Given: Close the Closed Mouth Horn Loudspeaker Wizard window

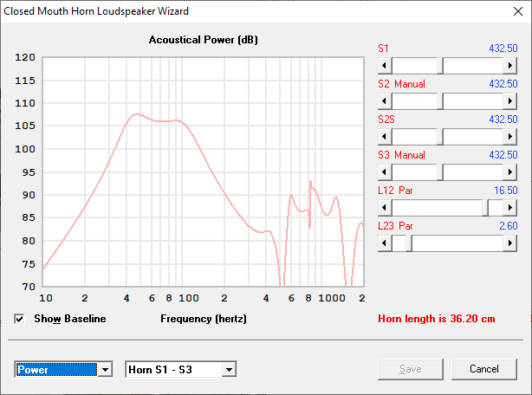Looking at the screenshot, I should [x=518, y=11].
